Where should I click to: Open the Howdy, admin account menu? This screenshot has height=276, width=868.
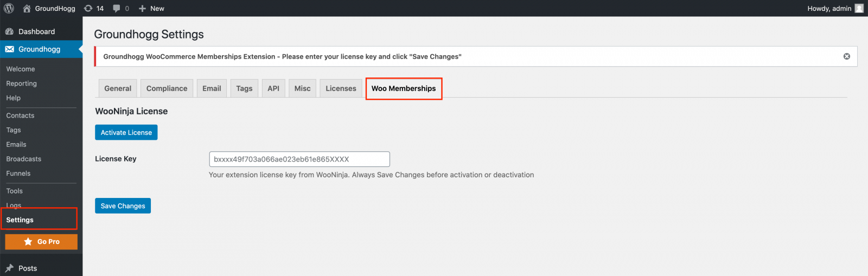835,8
